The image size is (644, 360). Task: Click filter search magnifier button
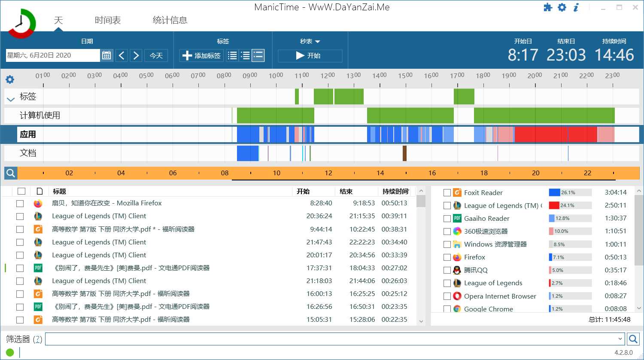(x=633, y=339)
